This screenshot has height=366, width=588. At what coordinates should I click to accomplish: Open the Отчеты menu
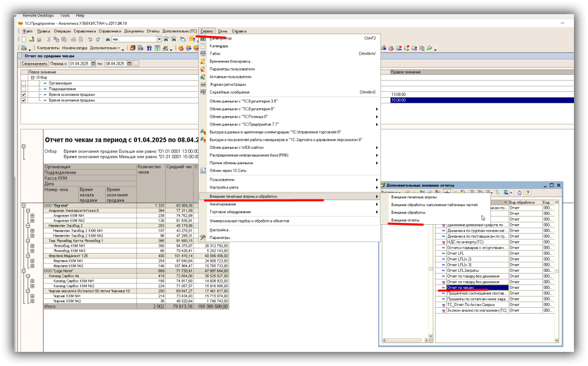point(153,31)
